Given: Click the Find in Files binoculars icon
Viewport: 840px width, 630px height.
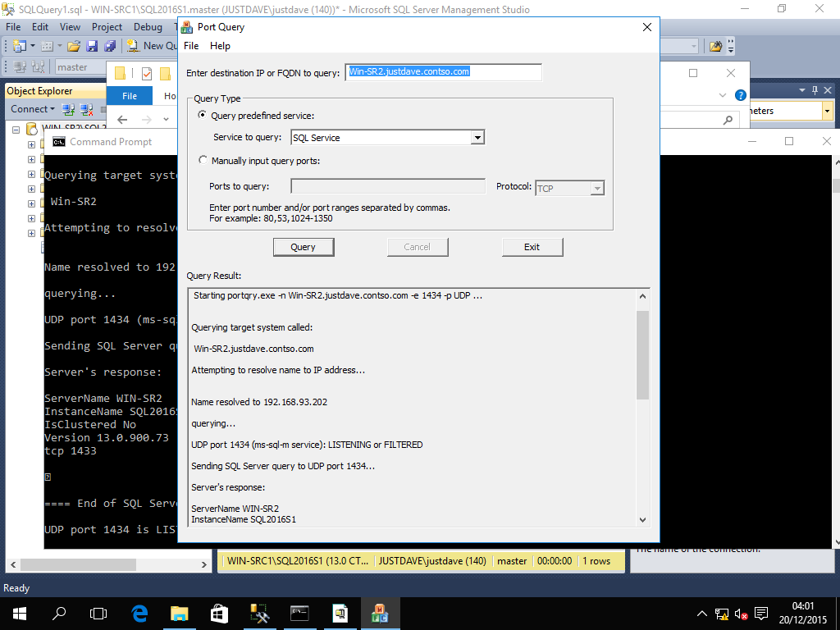Looking at the screenshot, I should coord(716,46).
